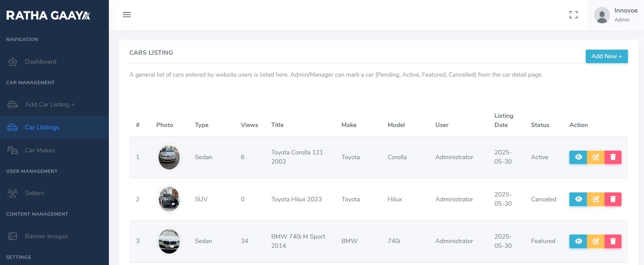Click the '740i' model cell

[394, 241]
